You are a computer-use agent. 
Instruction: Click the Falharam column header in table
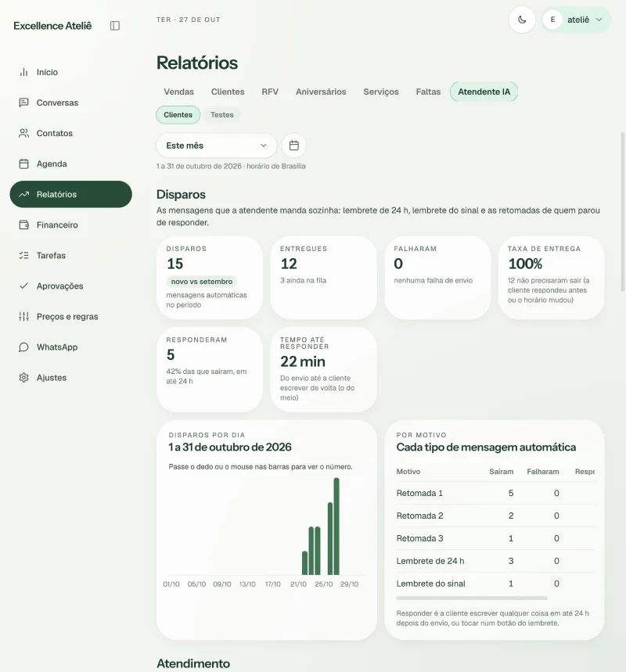click(543, 472)
